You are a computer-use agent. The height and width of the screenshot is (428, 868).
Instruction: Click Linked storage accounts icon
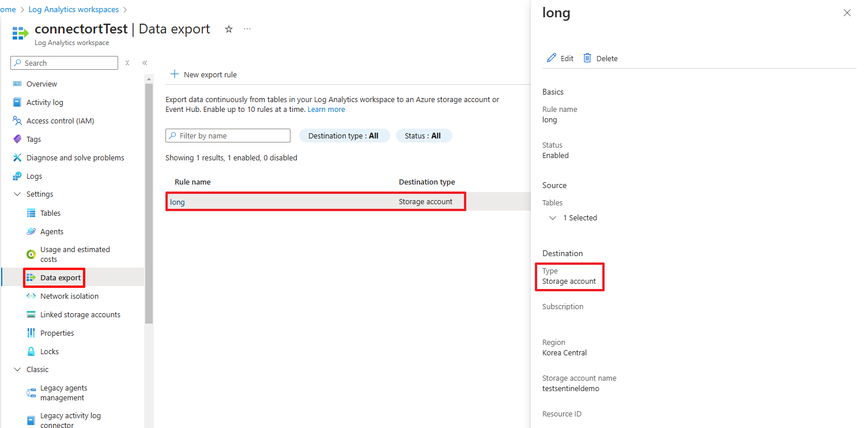pos(31,314)
